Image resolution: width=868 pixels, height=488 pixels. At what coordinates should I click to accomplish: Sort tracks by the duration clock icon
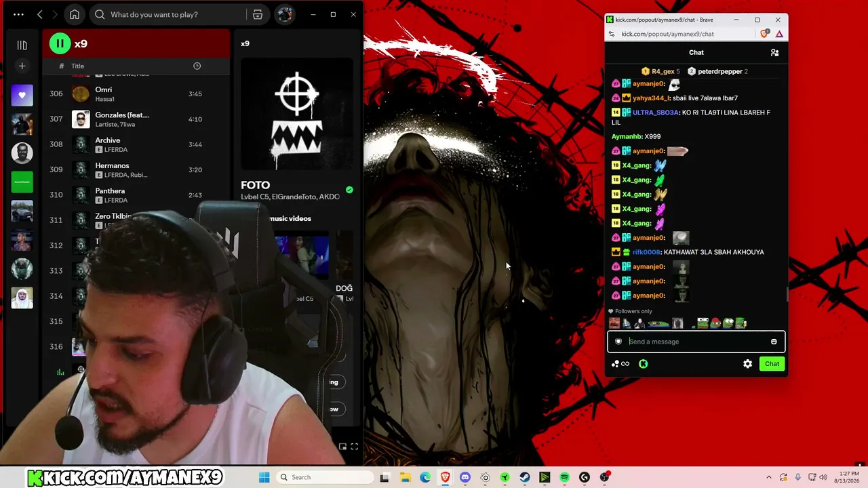click(x=197, y=66)
